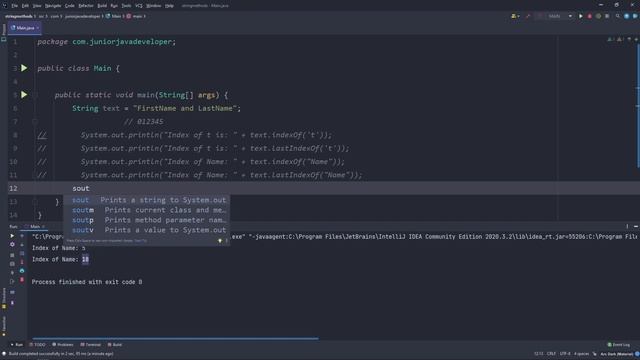Open the Favorites side tool window
Viewport: 640px width, 360px height.
pos(4,327)
